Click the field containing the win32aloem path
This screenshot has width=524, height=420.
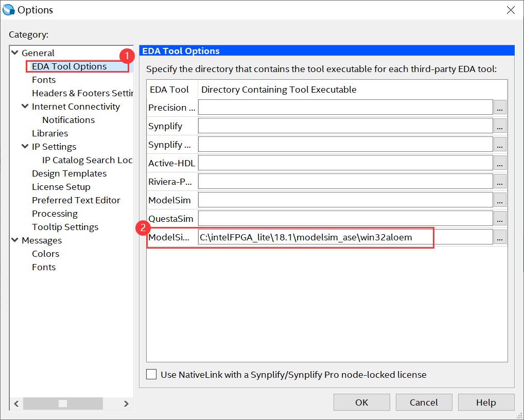tap(345, 237)
